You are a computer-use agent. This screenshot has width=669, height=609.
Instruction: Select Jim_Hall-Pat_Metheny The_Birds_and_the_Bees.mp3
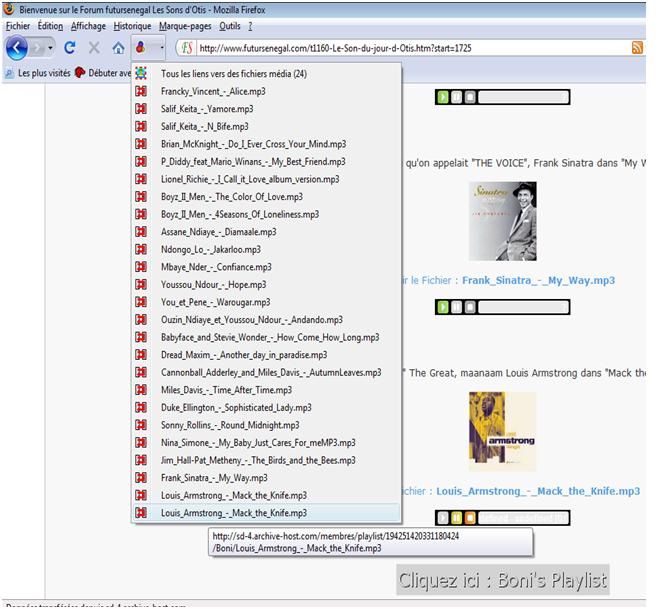coord(266,460)
